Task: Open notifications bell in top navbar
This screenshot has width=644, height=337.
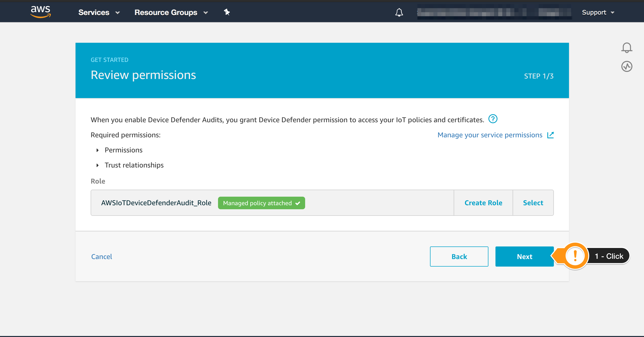Action: (399, 12)
